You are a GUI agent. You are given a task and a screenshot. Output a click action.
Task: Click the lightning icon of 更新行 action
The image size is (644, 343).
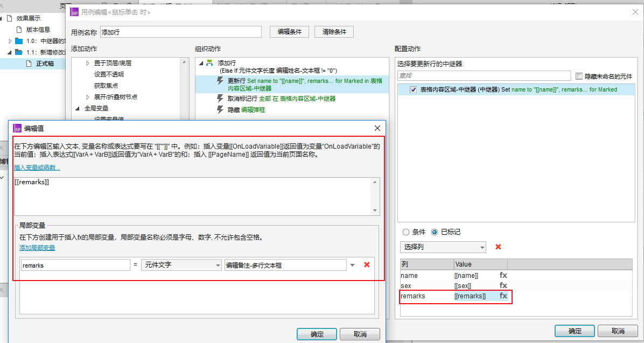point(221,81)
